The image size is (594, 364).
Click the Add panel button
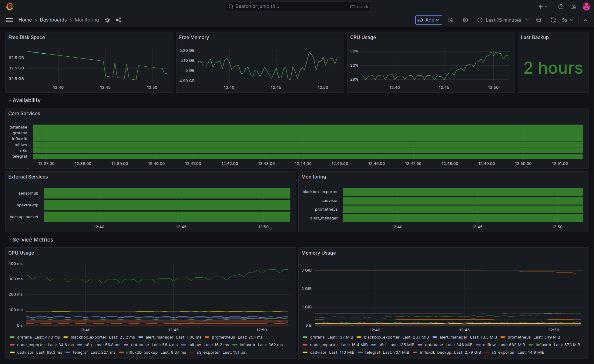coord(428,20)
